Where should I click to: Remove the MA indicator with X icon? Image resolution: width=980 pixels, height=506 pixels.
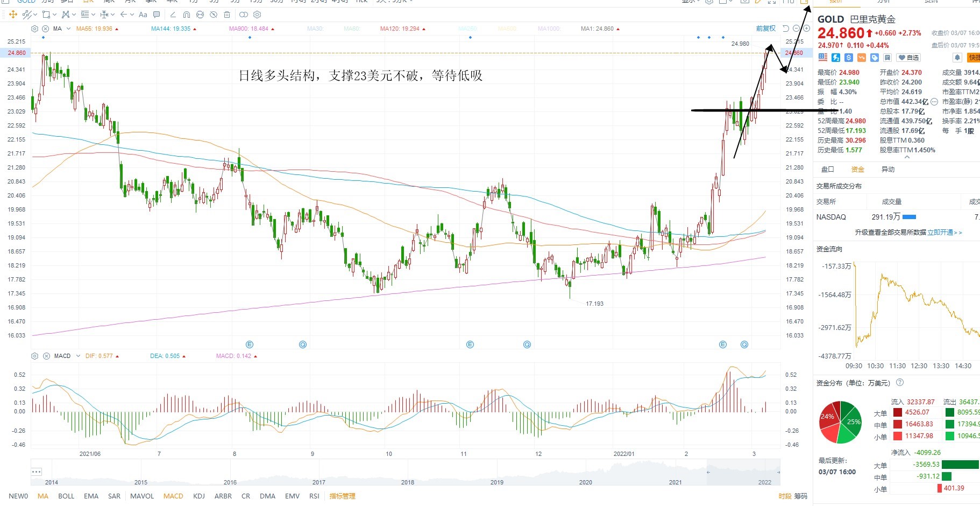(x=46, y=29)
